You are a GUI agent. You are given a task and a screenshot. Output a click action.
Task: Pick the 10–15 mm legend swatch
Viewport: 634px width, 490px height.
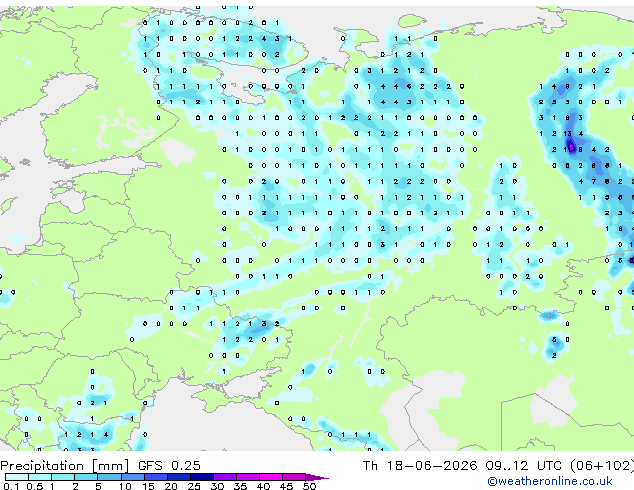pos(132,477)
